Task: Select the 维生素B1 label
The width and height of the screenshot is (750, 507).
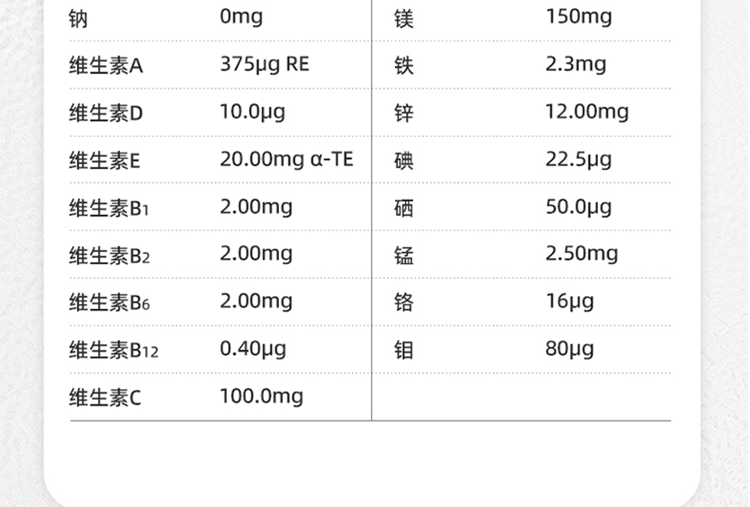Action: point(110,208)
